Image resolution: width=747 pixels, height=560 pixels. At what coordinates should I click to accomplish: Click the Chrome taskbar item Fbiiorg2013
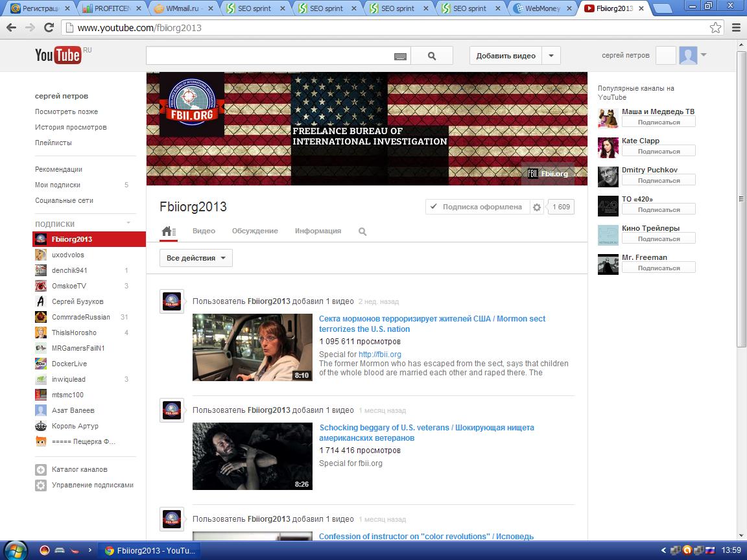150,550
